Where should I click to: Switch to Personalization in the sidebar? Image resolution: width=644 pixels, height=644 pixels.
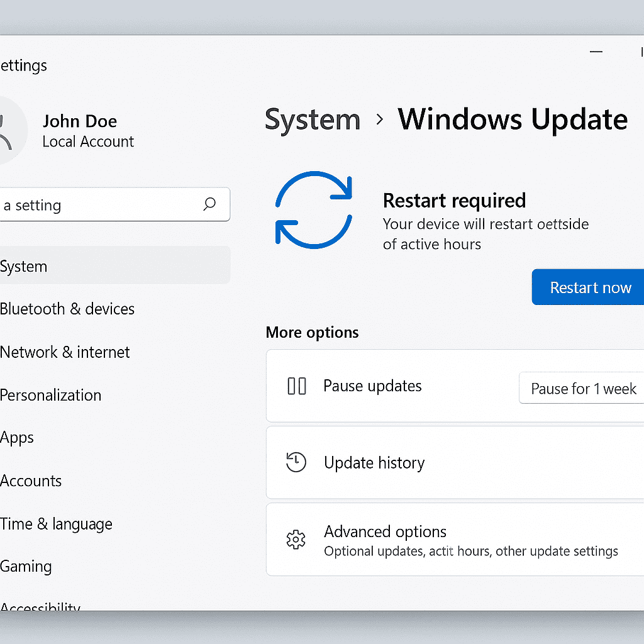pos(51,395)
